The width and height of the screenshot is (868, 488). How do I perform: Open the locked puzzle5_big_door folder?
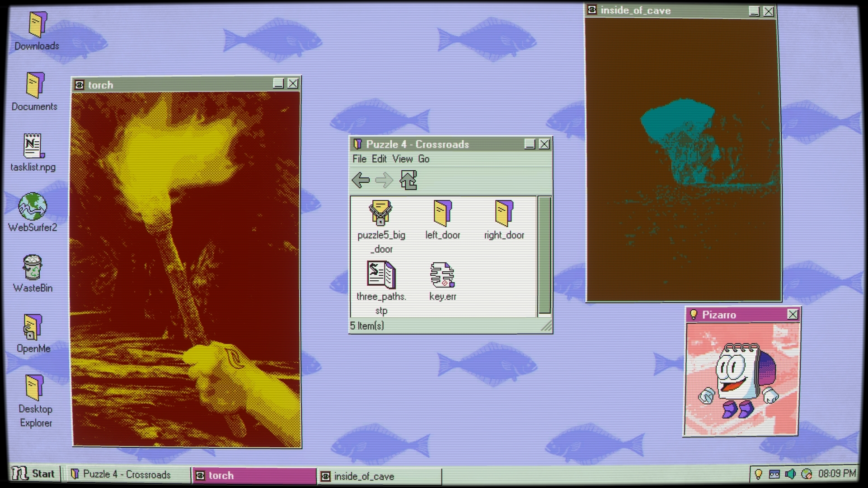[380, 214]
